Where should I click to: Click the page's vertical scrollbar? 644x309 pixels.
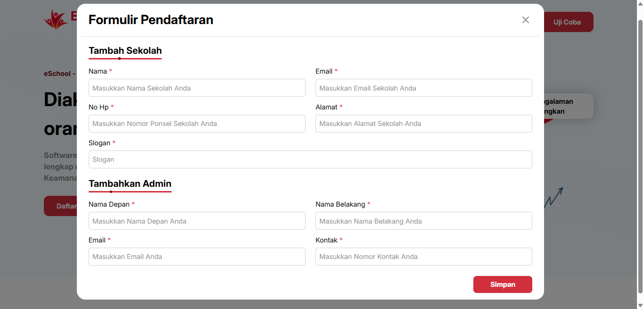click(x=640, y=156)
